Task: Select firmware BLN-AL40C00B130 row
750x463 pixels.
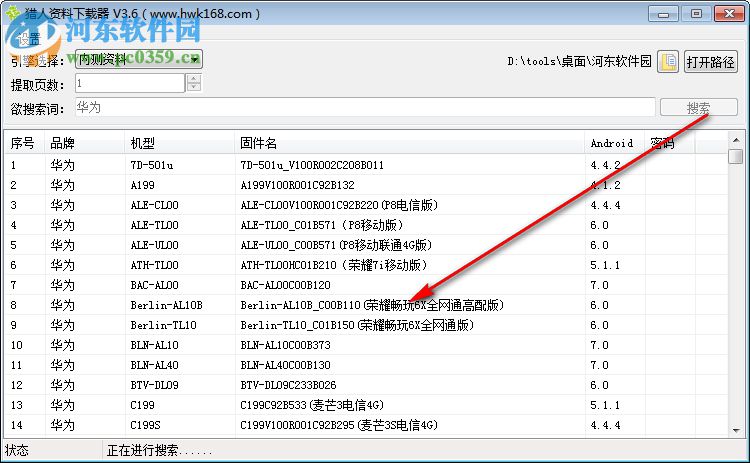Action: [286, 365]
